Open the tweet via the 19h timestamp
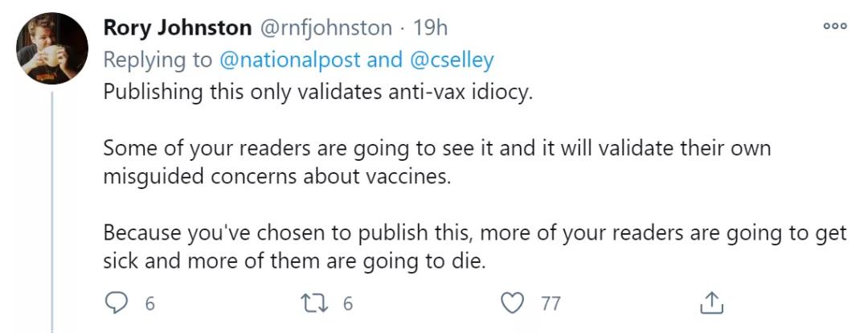This screenshot has height=333, width=868. [x=430, y=27]
